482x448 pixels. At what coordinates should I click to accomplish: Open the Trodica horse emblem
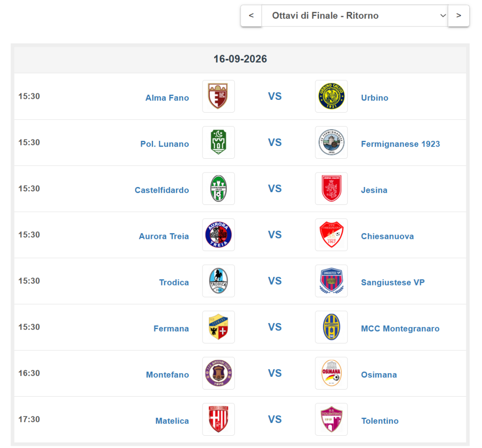pyautogui.click(x=218, y=281)
